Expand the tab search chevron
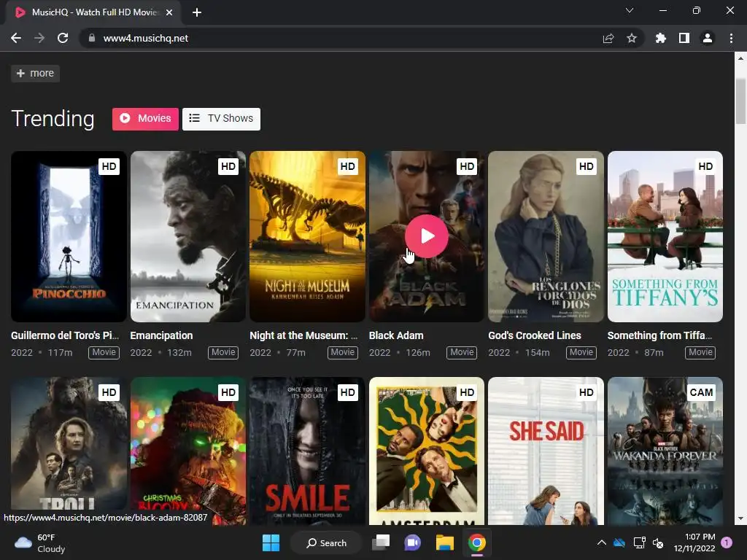Viewport: 747px width, 560px height. (x=630, y=10)
